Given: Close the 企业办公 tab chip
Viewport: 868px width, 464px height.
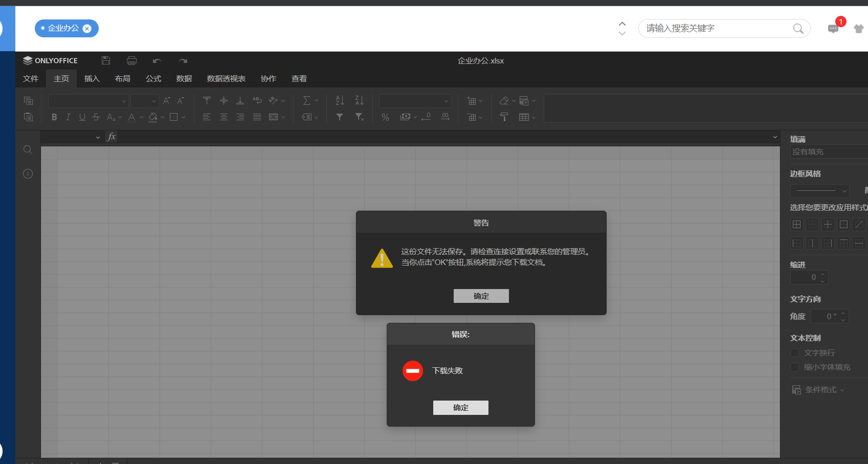Looking at the screenshot, I should pos(87,29).
